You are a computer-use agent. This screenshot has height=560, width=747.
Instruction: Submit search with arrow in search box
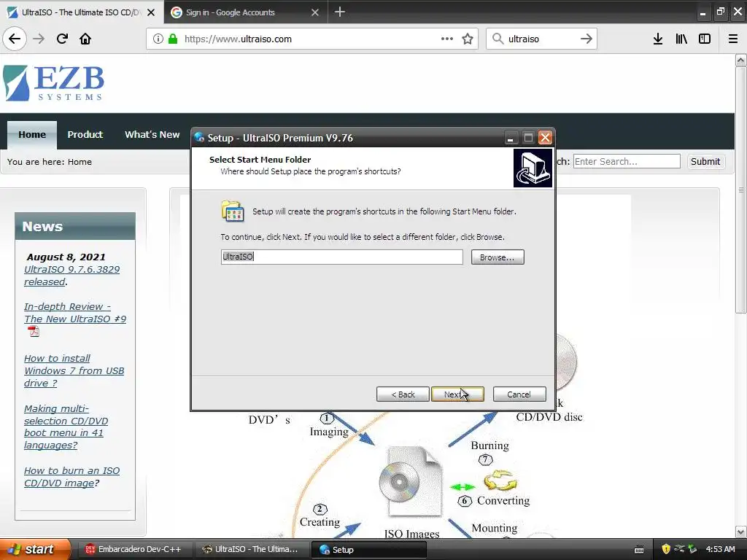[x=586, y=39]
